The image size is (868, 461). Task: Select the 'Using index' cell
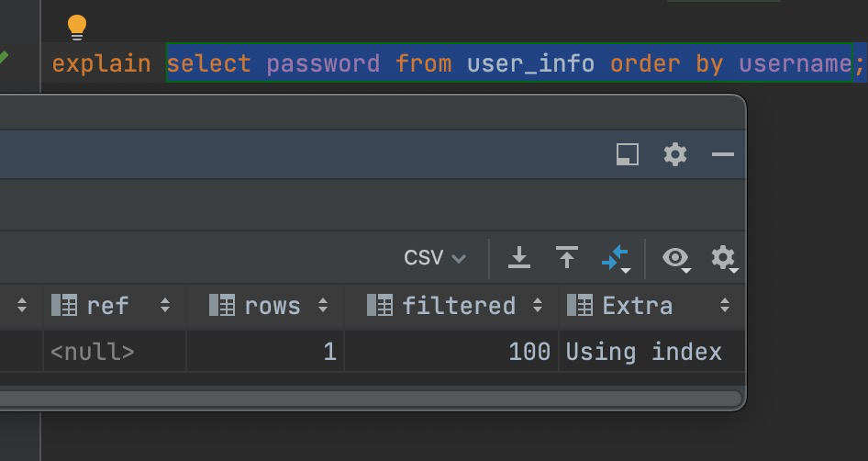coord(644,352)
